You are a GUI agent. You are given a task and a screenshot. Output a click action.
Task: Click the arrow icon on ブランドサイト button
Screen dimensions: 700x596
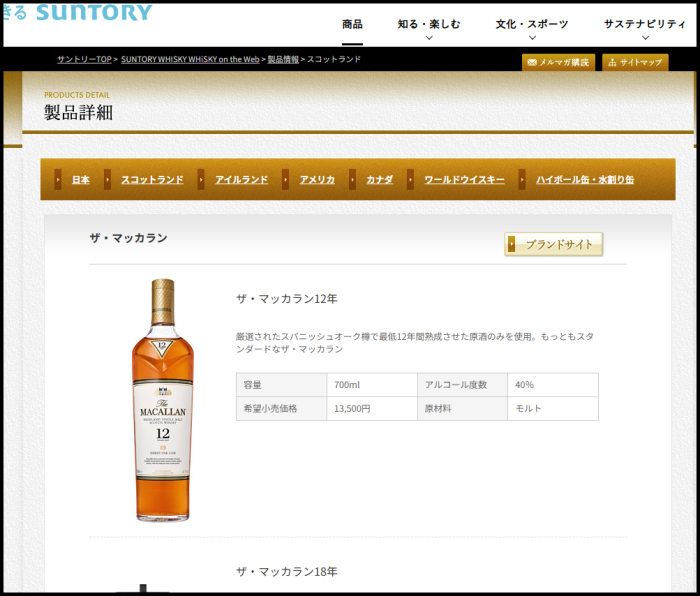tap(512, 244)
